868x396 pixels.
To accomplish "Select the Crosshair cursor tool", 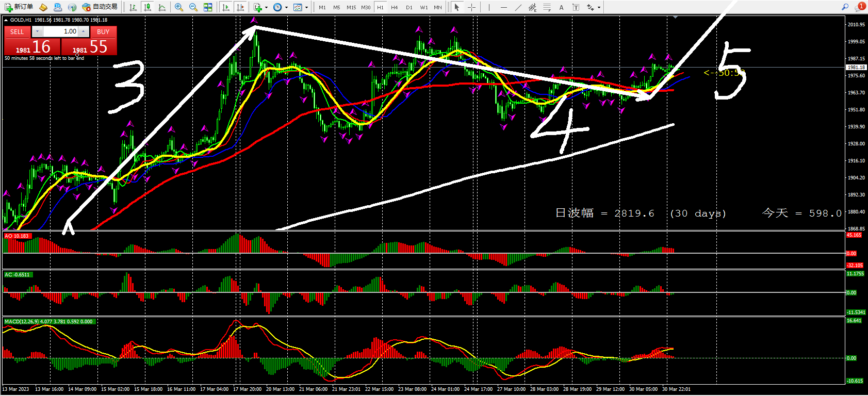I will 471,7.
